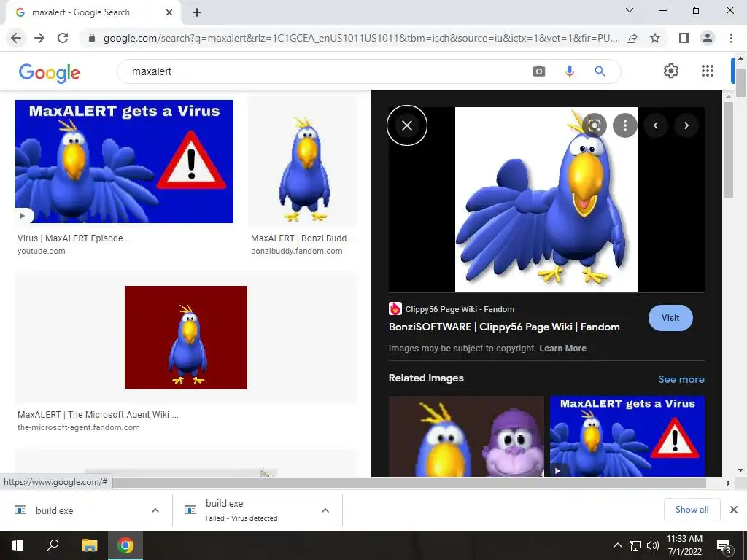This screenshot has width=747, height=560.
Task: Click Show all downloads button
Action: tap(692, 510)
